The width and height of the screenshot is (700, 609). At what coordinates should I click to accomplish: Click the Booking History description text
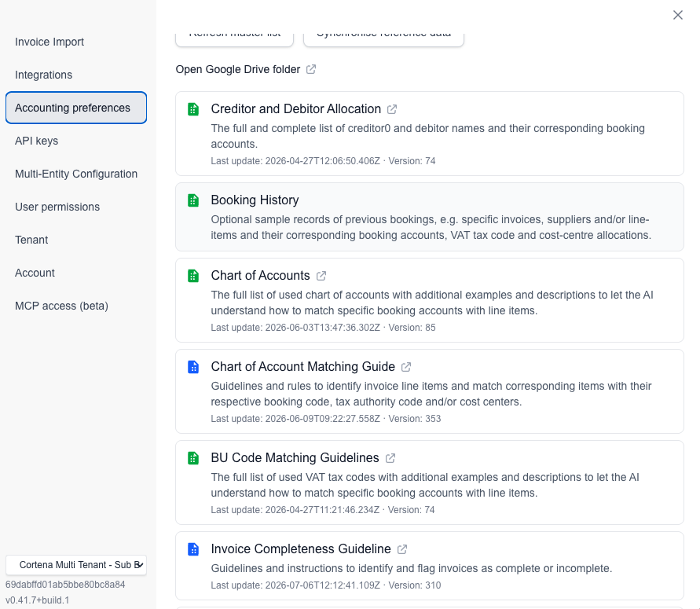point(431,227)
